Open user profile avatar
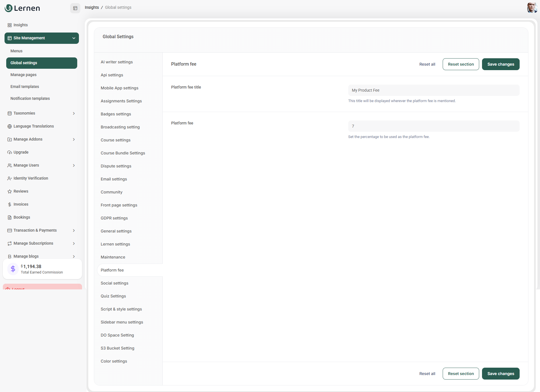The image size is (540, 392). click(532, 8)
